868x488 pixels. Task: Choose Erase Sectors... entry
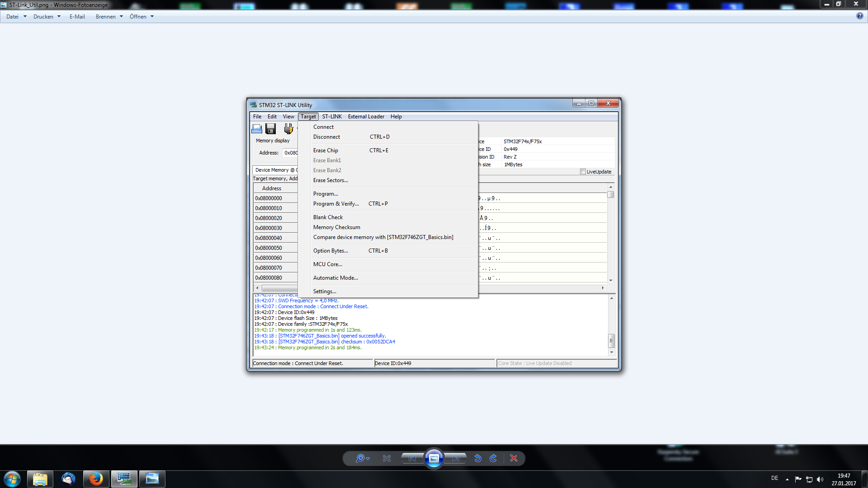coord(388,180)
